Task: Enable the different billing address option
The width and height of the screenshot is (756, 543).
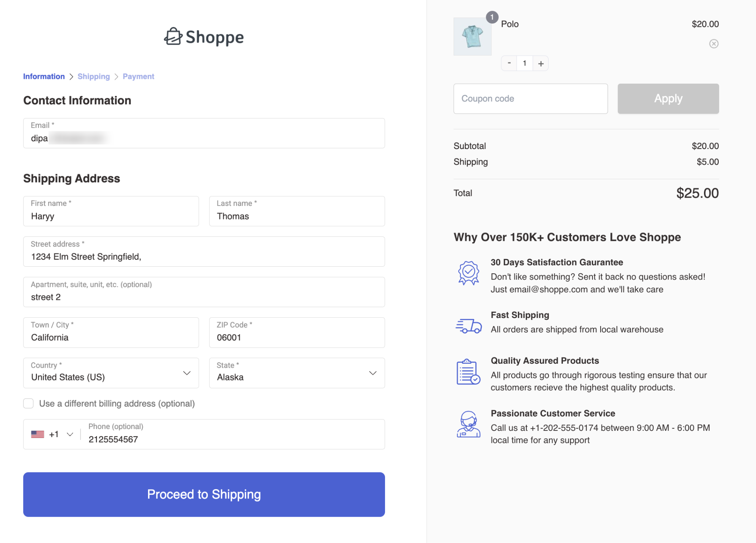Action: click(28, 404)
